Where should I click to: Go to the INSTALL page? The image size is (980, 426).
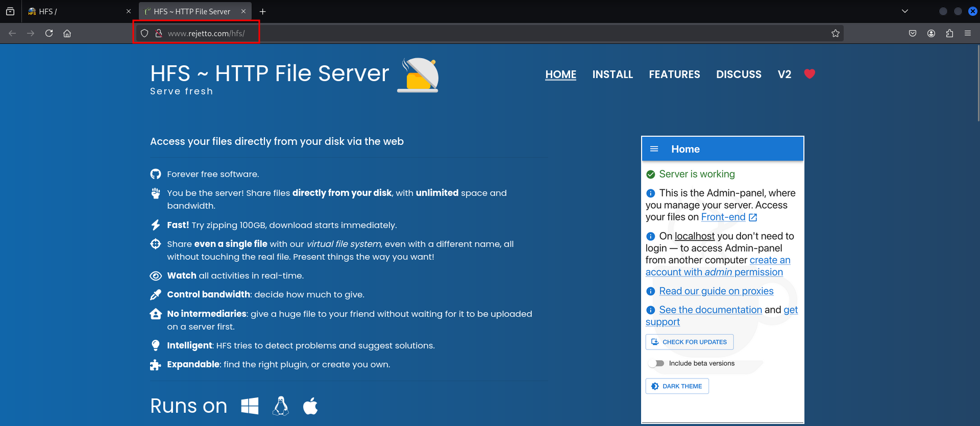[x=612, y=74]
